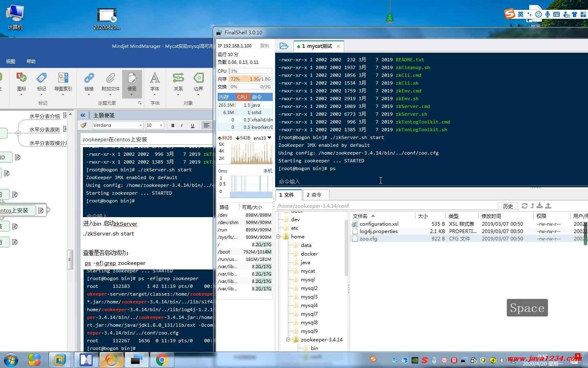
Task: Select the file configuration.xsl
Action: (379, 224)
